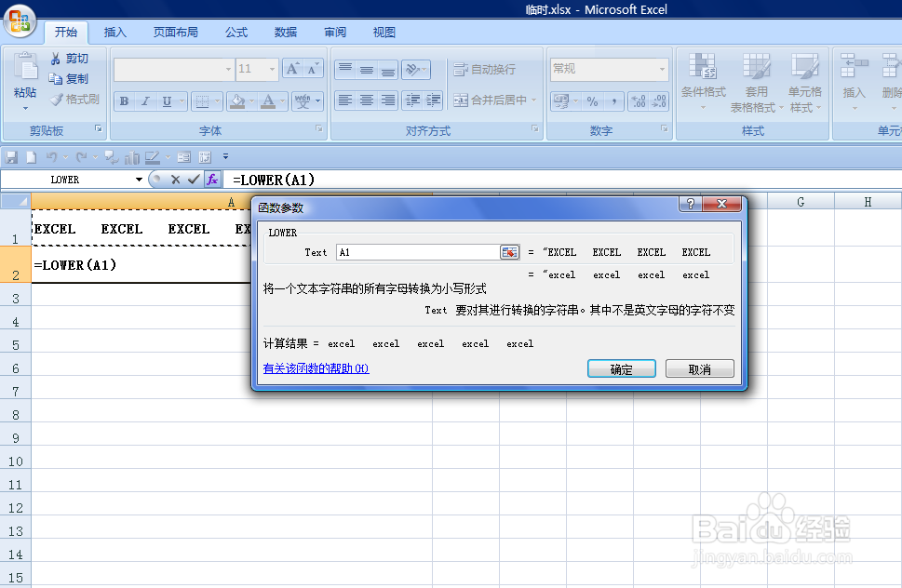Click the range collapse icon beside Text field
This screenshot has height=588, width=902.
[x=509, y=251]
